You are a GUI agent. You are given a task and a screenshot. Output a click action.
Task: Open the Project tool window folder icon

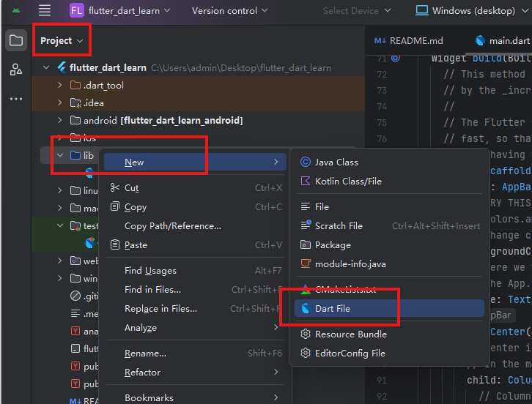coord(16,41)
